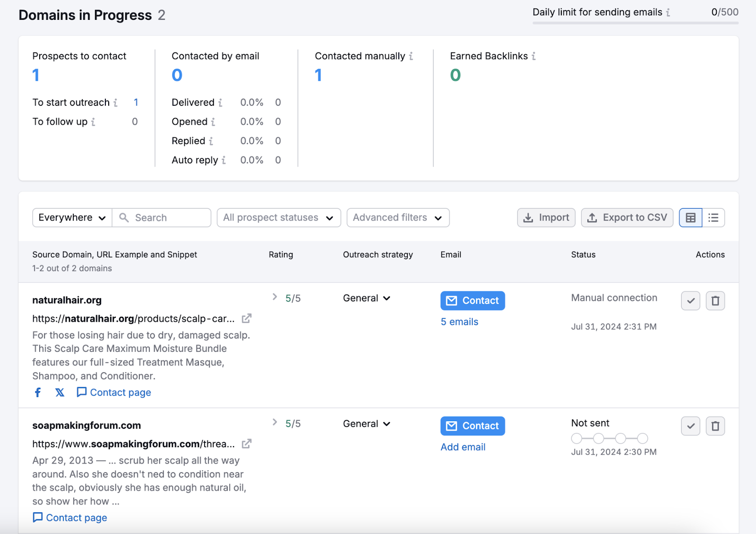
Task: Show info icon beside Earned Backlinks
Action: (533, 56)
